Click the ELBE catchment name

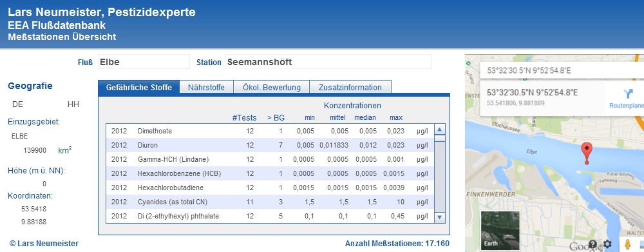20,136
